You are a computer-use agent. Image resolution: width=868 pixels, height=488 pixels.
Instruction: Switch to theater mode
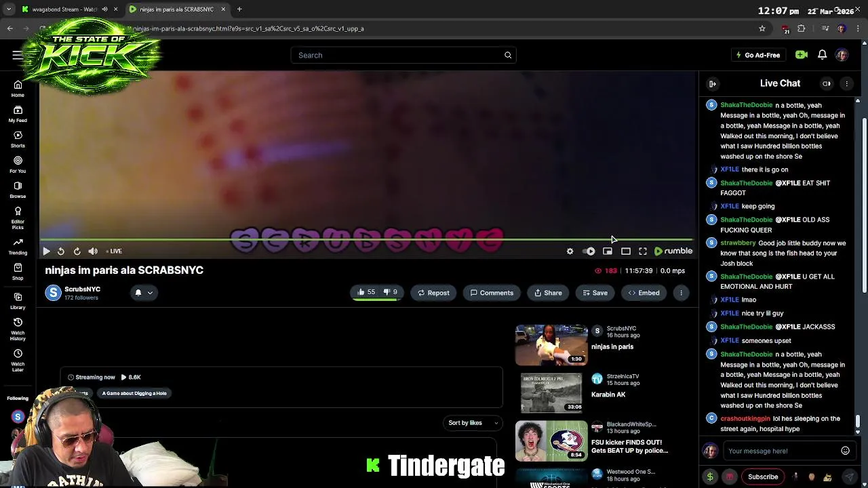626,251
